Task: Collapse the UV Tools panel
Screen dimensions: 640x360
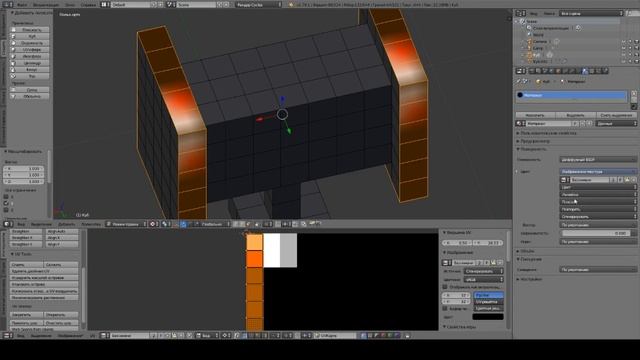Action: pos(21,254)
